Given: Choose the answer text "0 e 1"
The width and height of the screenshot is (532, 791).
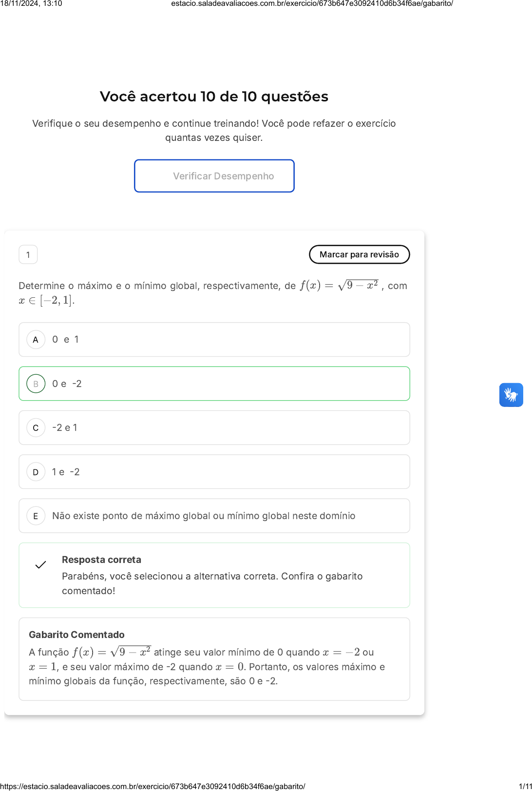Looking at the screenshot, I should pos(65,340).
